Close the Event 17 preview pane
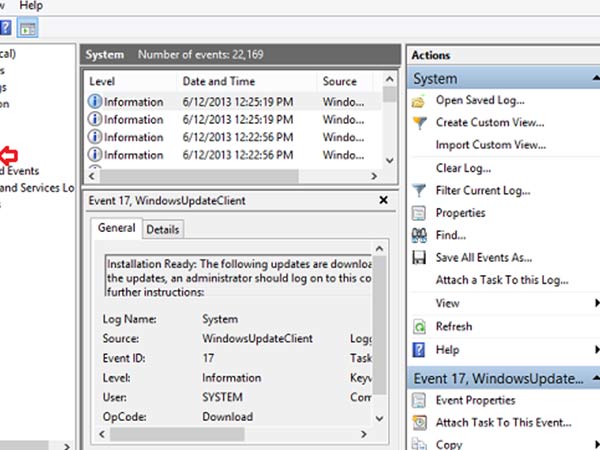 pyautogui.click(x=383, y=200)
